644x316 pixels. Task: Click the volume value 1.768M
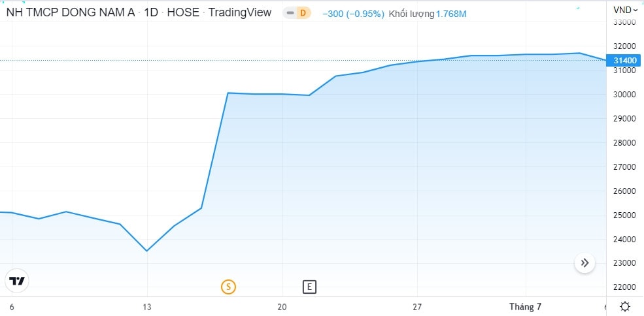(451, 14)
